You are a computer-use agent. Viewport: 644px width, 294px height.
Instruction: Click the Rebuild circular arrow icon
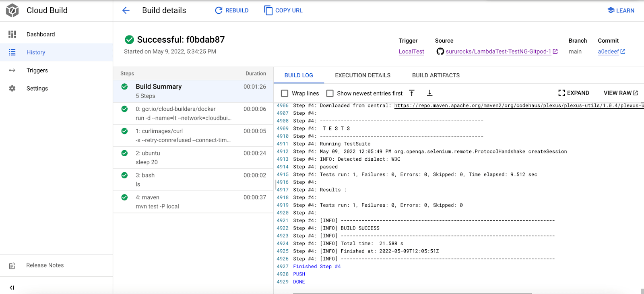tap(219, 10)
